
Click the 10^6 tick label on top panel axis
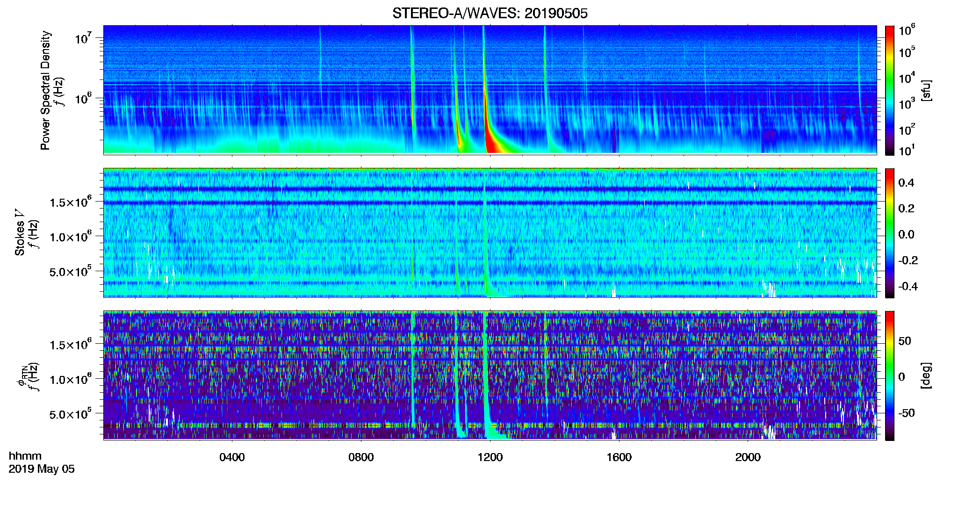pyautogui.click(x=83, y=98)
